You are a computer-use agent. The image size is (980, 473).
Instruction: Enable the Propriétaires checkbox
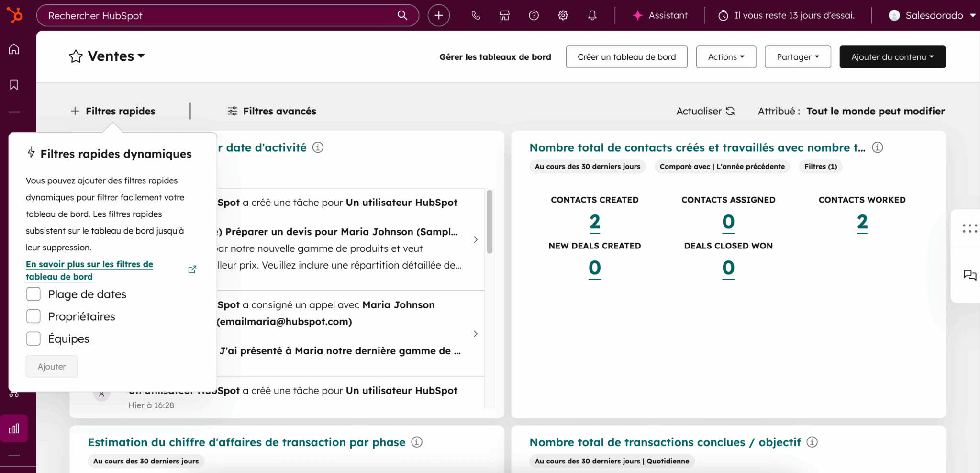pos(33,316)
